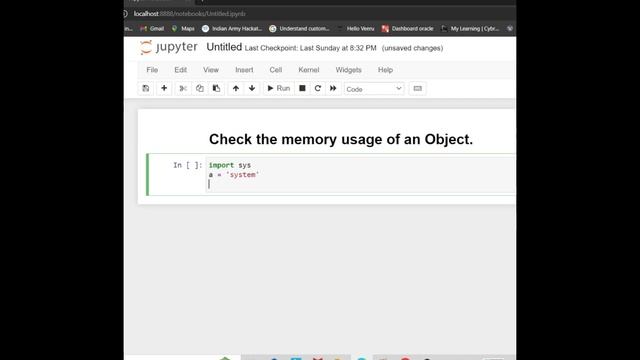The width and height of the screenshot is (640, 360).
Task: Open the Gmail bookmark
Action: 152,29
